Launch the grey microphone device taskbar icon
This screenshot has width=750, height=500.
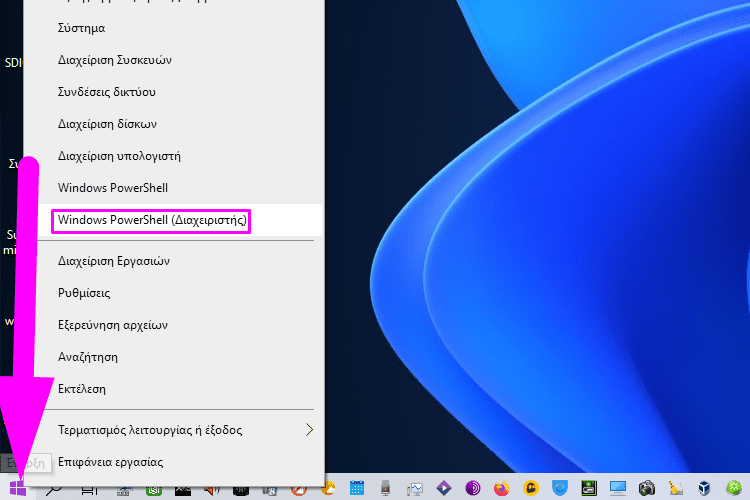(x=386, y=488)
